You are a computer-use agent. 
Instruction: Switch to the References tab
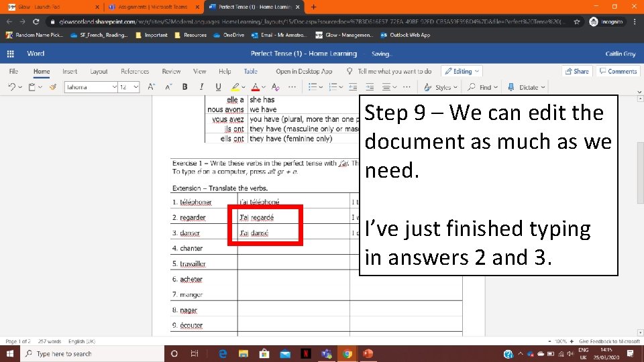click(135, 71)
